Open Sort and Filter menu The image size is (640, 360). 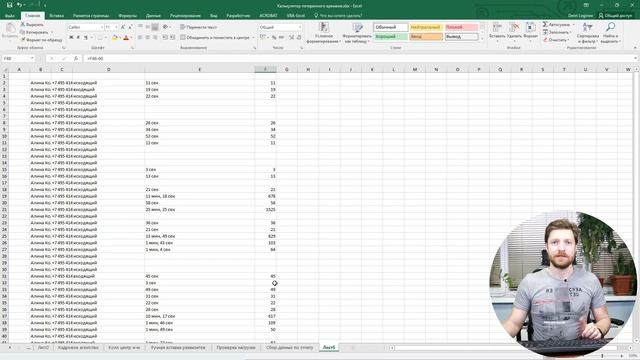pos(588,33)
